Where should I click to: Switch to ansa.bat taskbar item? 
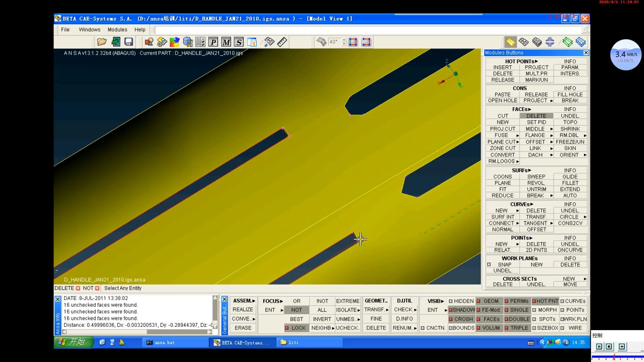pos(176,342)
